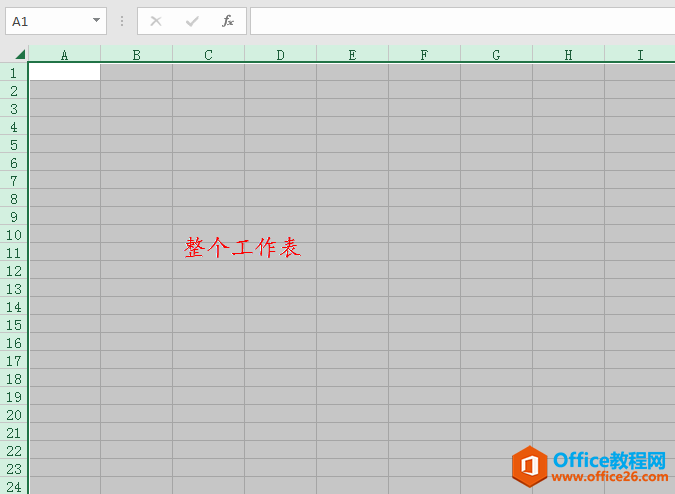Viewport: 675px width, 494px height.
Task: Select row 12 header
Action: pos(14,271)
